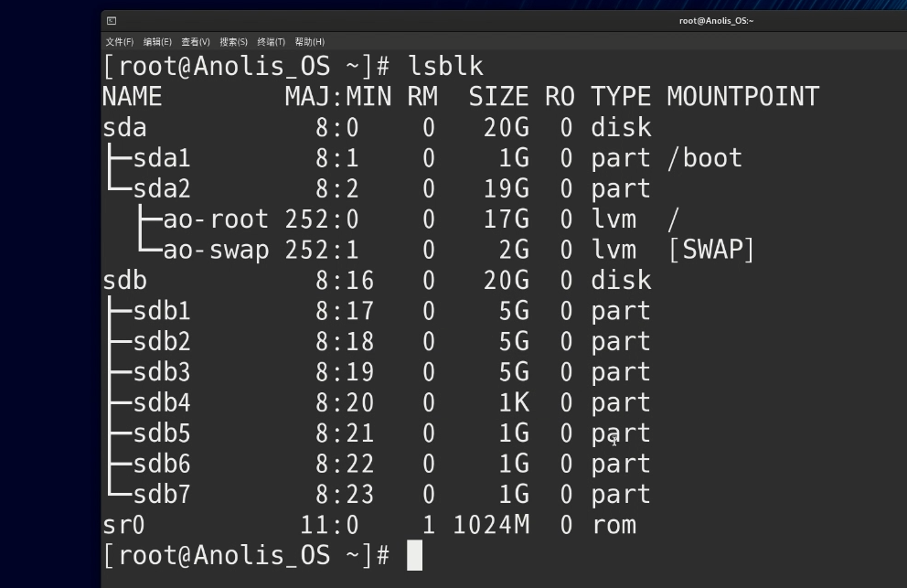Open the 文件(F) menu
This screenshot has width=907, height=588.
120,41
